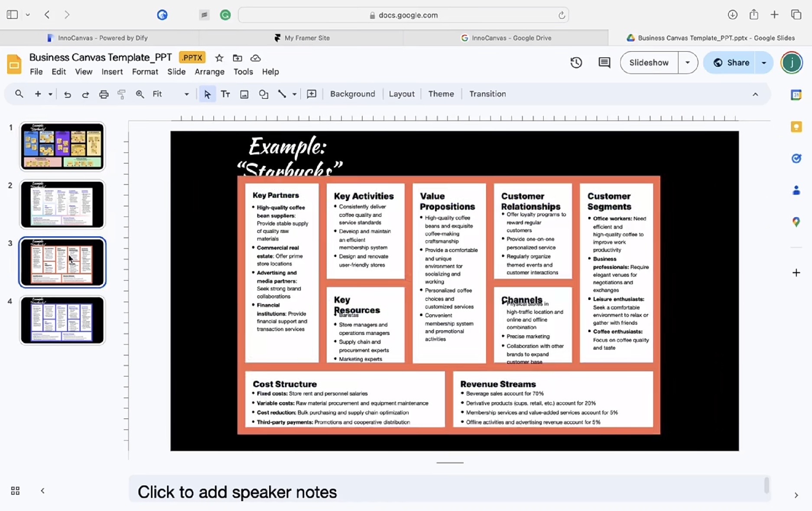This screenshot has width=812, height=511.
Task: Open the Safari sidebar options dropdown
Action: tap(28, 15)
